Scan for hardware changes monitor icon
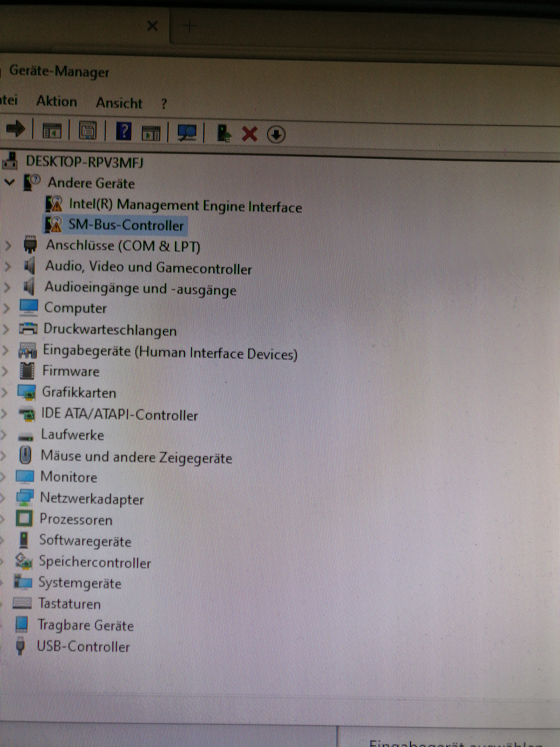This screenshot has height=747, width=560. pos(187,132)
